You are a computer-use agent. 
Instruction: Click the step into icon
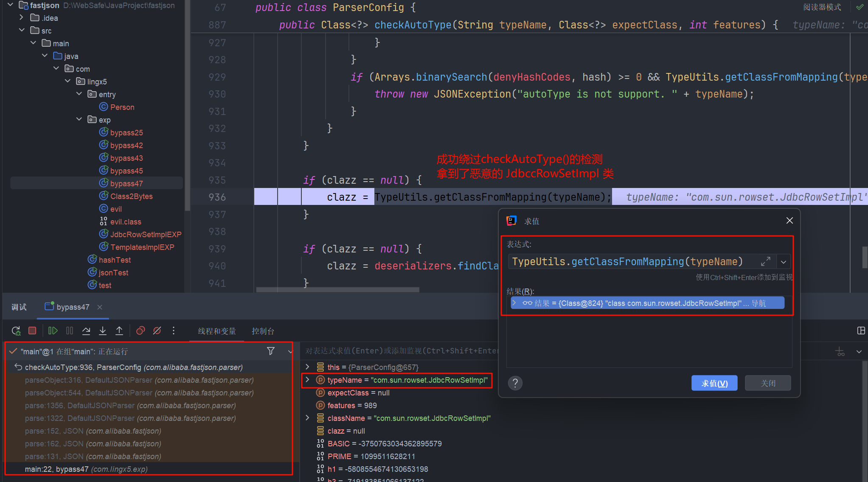click(x=103, y=331)
